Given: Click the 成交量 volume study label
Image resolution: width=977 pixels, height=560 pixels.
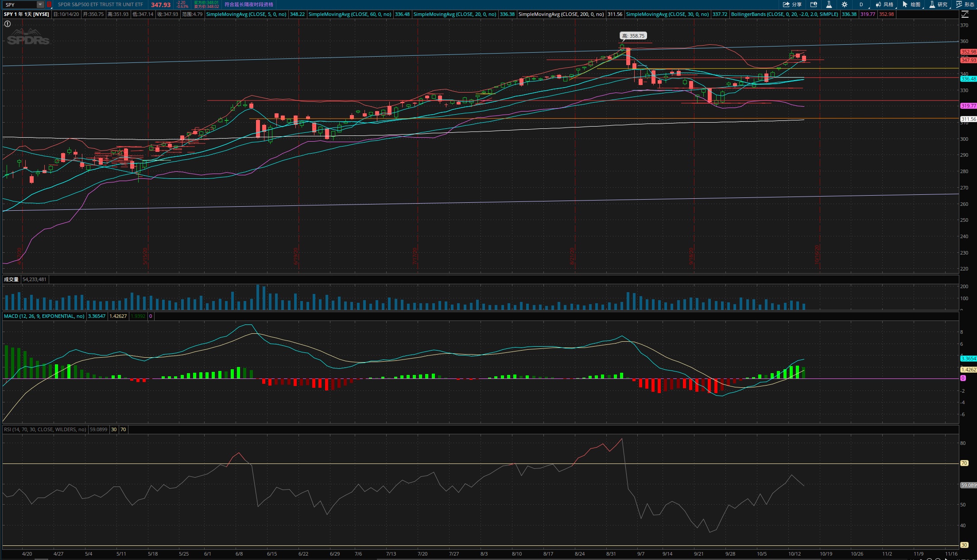Looking at the screenshot, I should tap(12, 279).
